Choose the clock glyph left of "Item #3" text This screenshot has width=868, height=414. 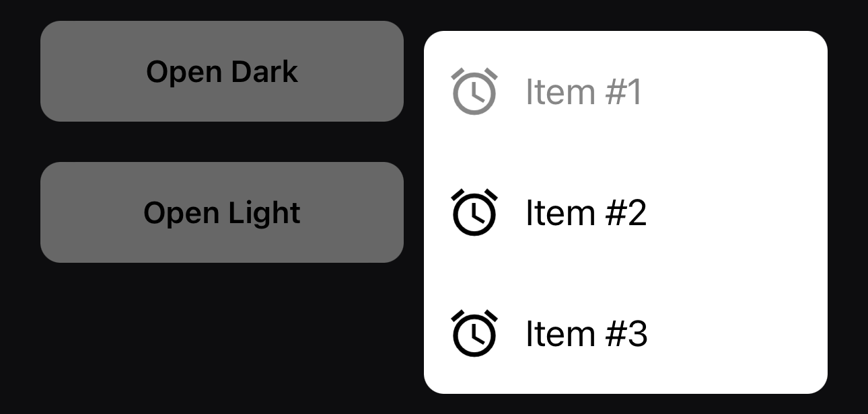(x=474, y=333)
